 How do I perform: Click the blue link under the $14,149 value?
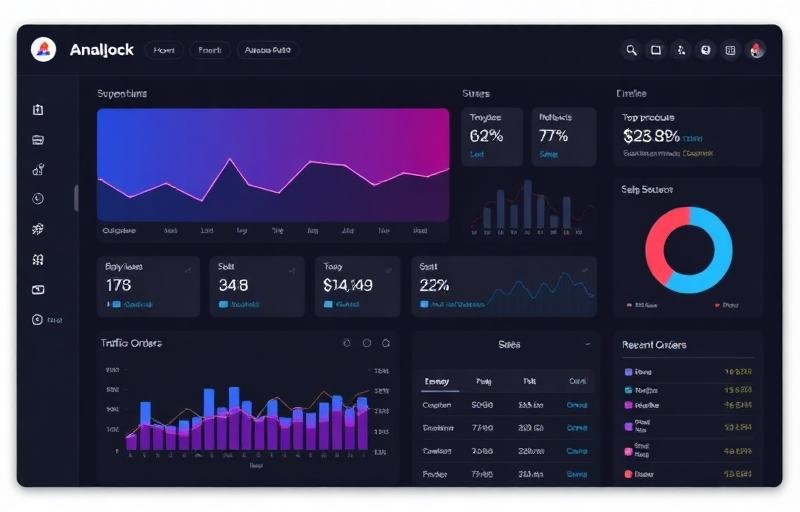(x=347, y=304)
